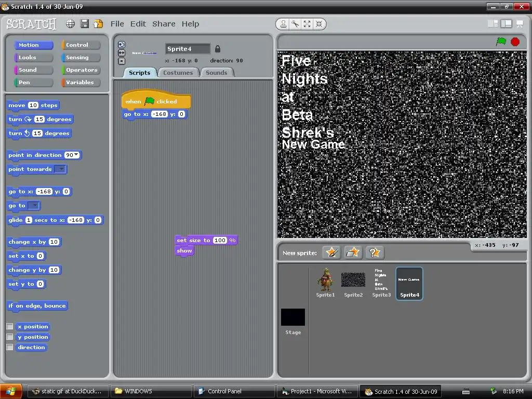Screen dimensions: 532x399
Task: Select the grow sprite tool
Action: point(307,24)
